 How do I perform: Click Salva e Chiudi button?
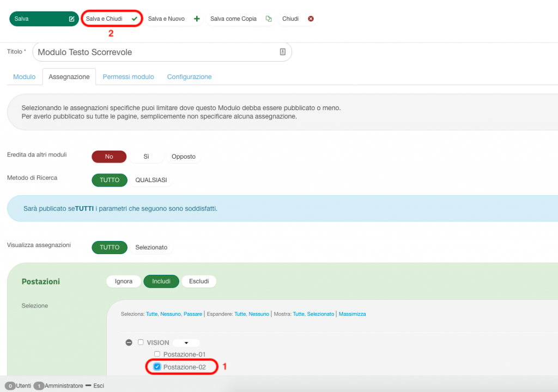112,19
